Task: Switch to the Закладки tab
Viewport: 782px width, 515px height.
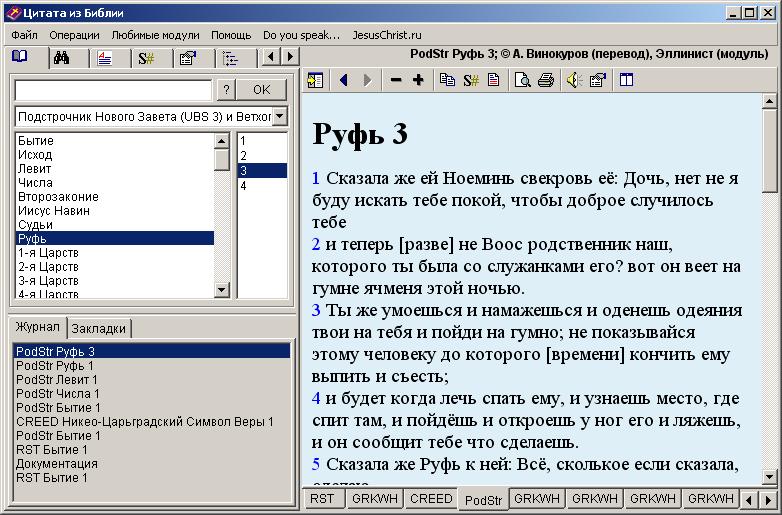Action: 100,328
